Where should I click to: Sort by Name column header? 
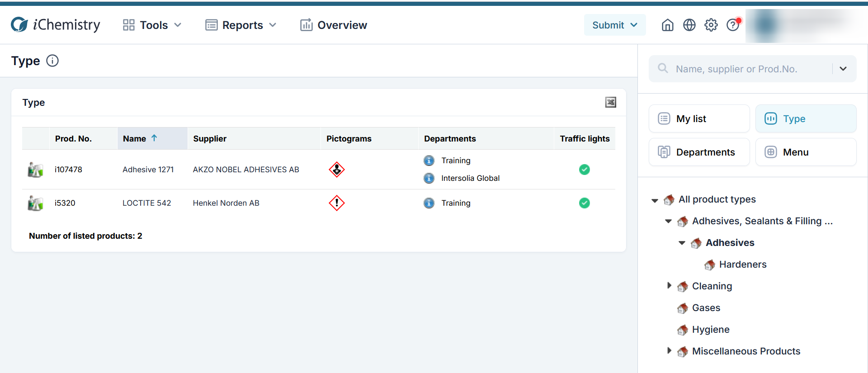pos(152,138)
